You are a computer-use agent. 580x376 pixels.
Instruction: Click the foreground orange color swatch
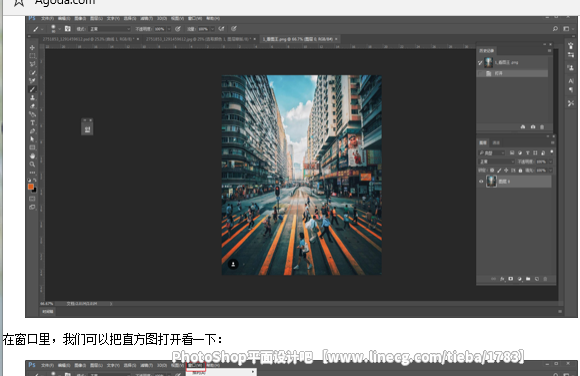[x=31, y=187]
